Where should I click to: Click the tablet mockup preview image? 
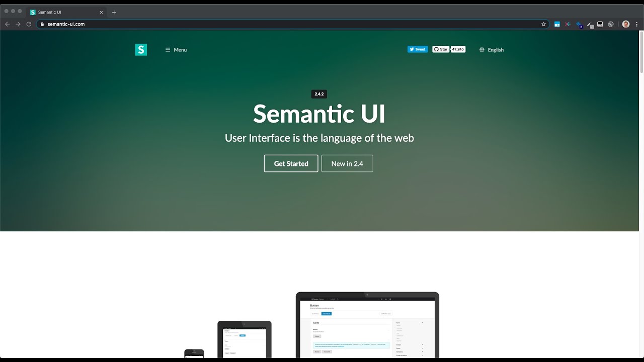tap(245, 339)
